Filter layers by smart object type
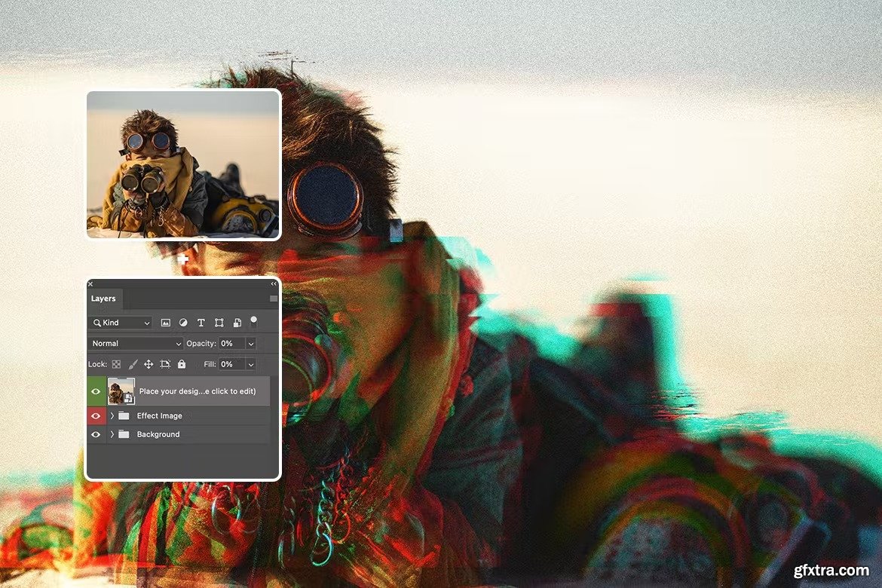Image resolution: width=882 pixels, height=588 pixels. (237, 323)
